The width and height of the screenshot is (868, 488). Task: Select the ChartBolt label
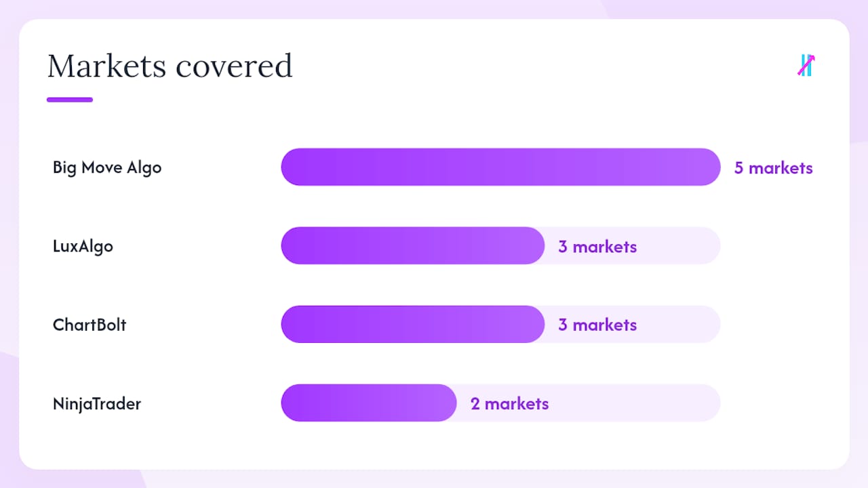point(90,324)
